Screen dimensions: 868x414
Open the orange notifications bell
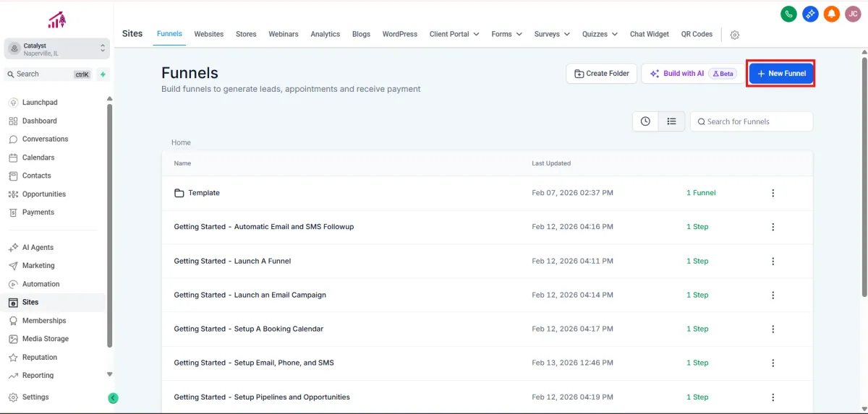(x=832, y=14)
